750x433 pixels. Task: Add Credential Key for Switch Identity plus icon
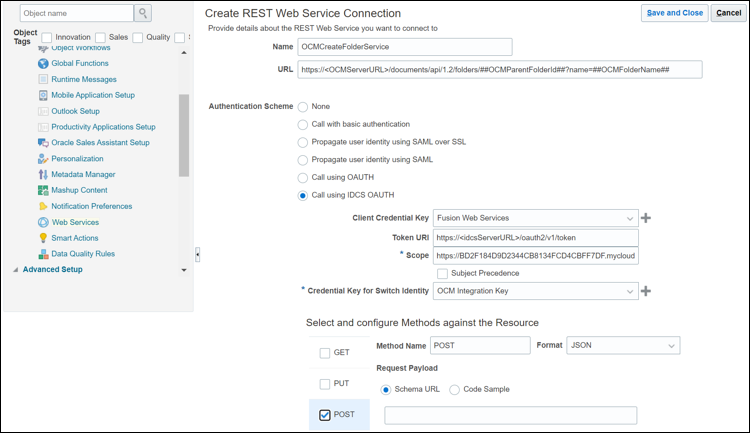point(646,291)
